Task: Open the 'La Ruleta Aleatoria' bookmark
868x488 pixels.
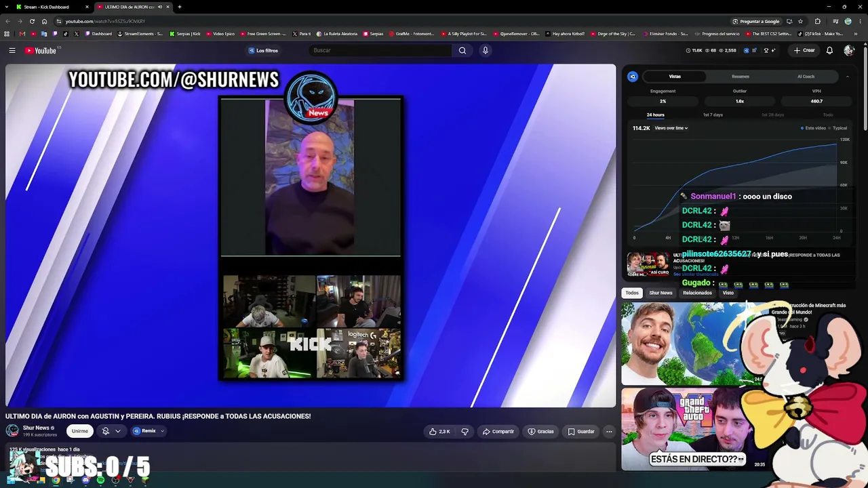Action: (x=338, y=33)
